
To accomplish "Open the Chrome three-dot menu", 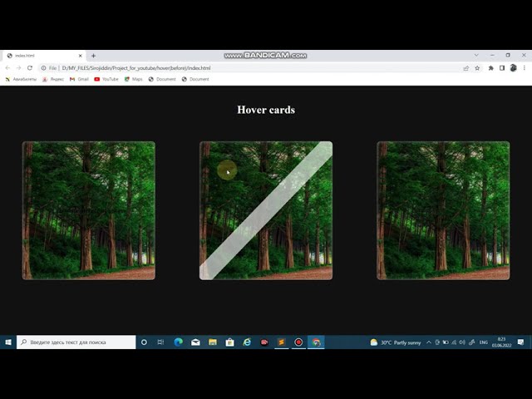I will (x=525, y=68).
